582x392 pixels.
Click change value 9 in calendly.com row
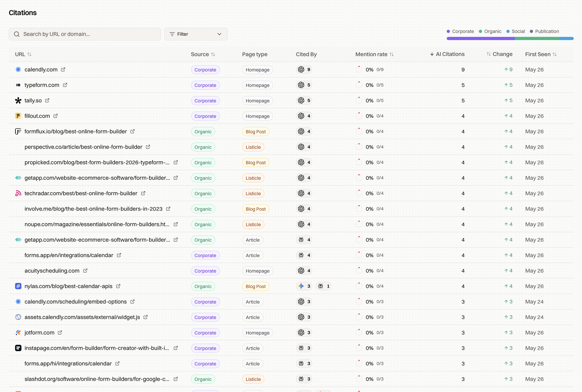coord(508,69)
